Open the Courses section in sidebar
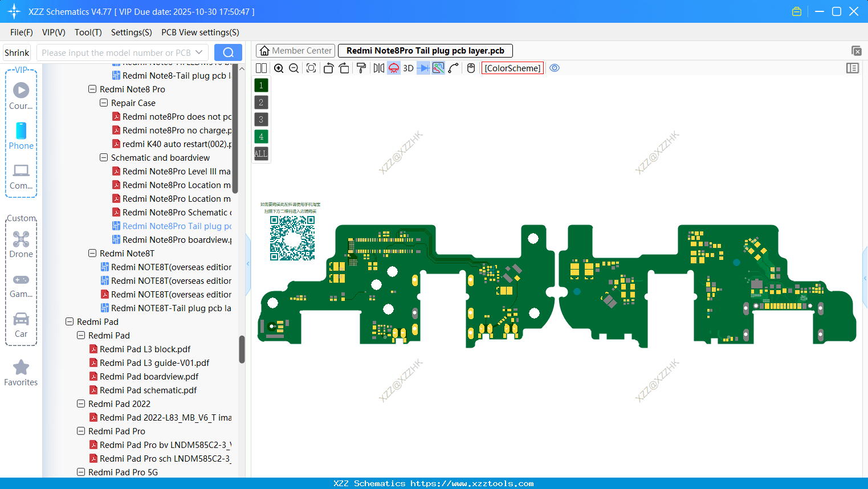Screen dimensions: 868x489 pos(21,95)
